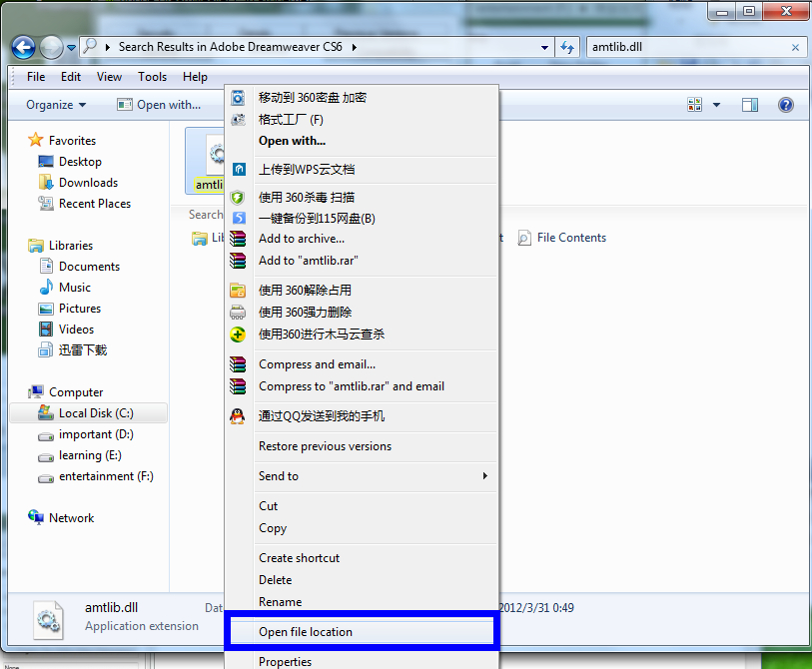Open the Pictures library
The width and height of the screenshot is (812, 669).
pos(69,309)
